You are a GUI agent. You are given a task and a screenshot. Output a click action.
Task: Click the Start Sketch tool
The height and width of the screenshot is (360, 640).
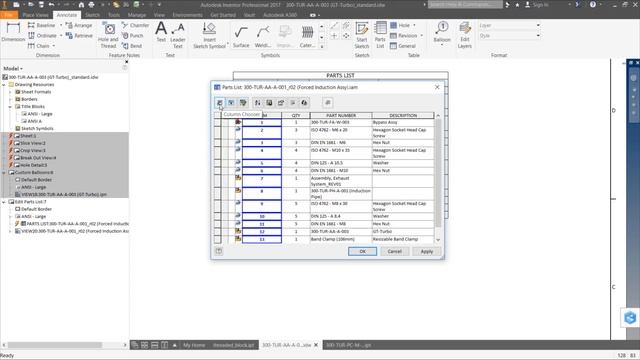(362, 36)
